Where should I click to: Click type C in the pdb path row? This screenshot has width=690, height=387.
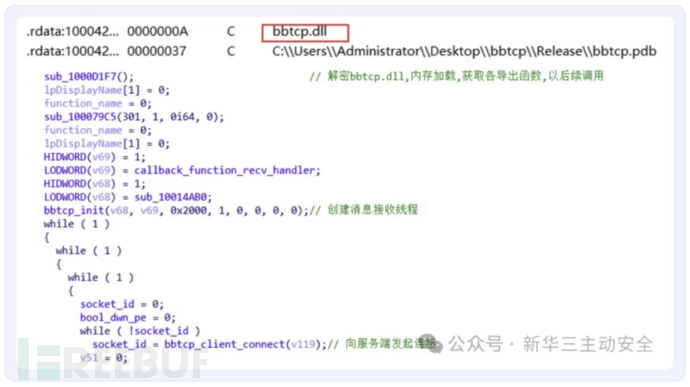231,52
